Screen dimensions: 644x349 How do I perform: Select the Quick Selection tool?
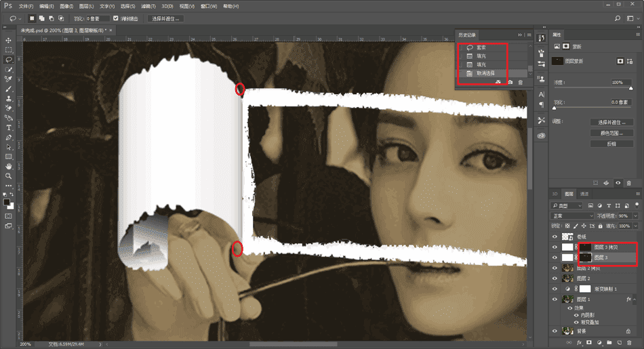click(8, 70)
